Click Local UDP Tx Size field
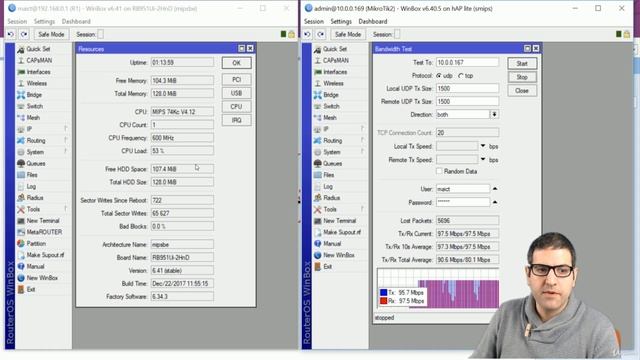The width and height of the screenshot is (640, 360). pos(467,88)
